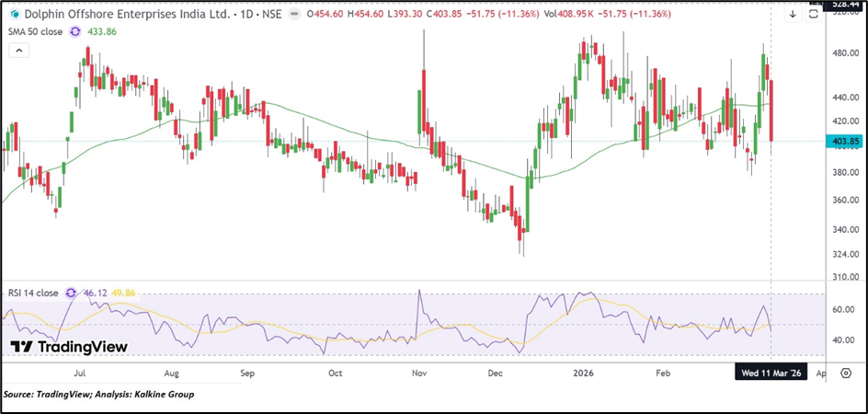868x414 pixels.
Task: Click the down-arrow icon at chart top right
Action: [793, 14]
